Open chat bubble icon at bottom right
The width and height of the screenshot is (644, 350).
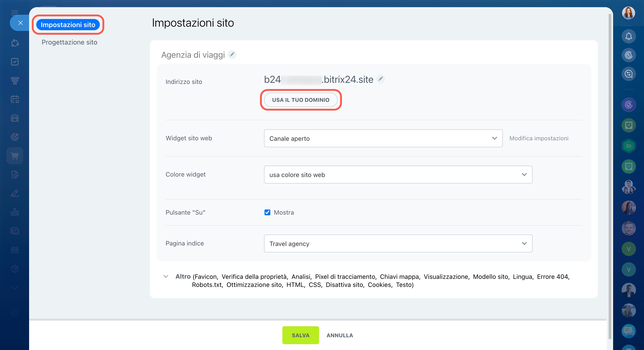[x=629, y=331]
